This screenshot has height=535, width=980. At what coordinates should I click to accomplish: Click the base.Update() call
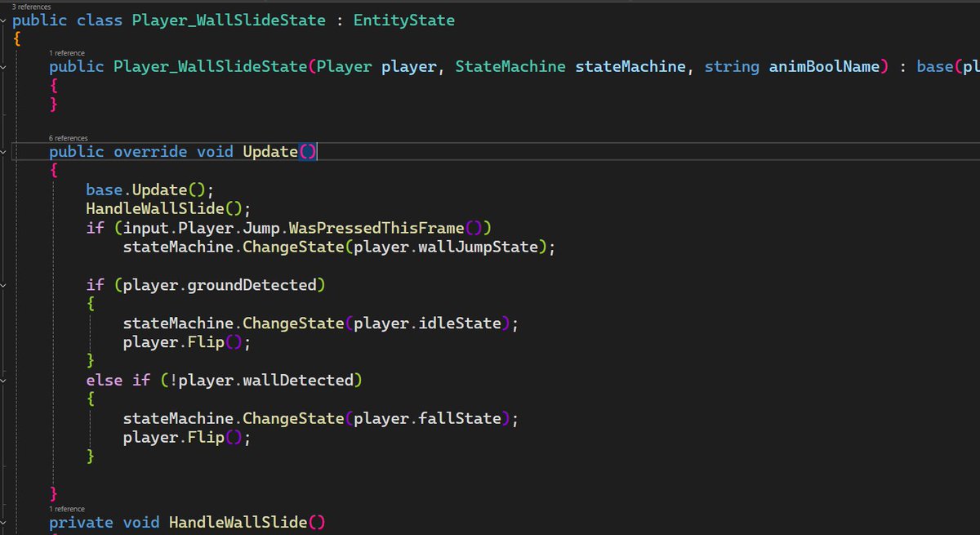(x=149, y=189)
